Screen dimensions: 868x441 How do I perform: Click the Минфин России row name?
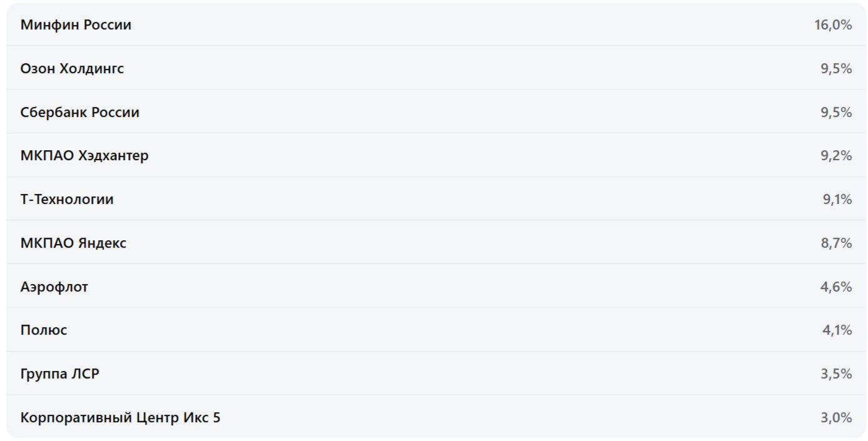point(76,25)
